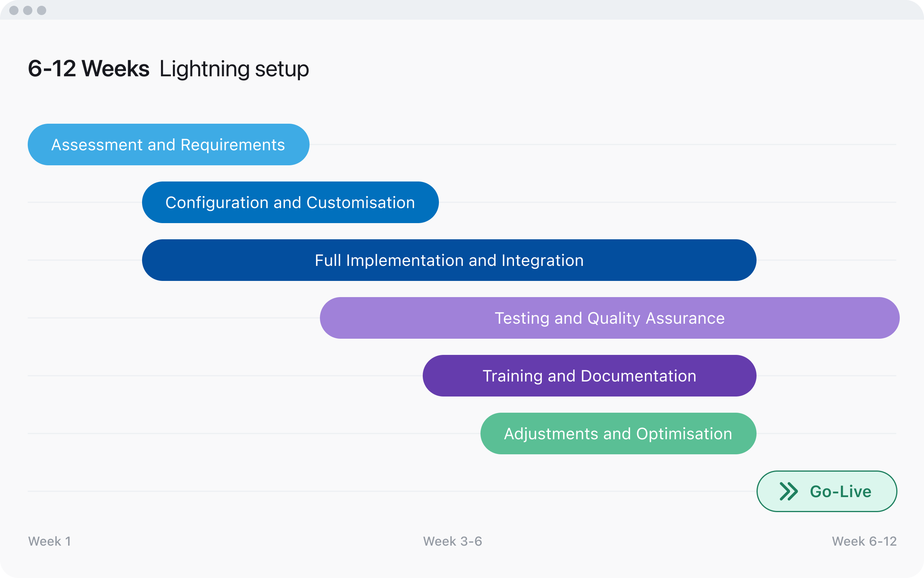Click gridline left of Testing and Quality bar
The image size is (924, 578).
(x=173, y=318)
